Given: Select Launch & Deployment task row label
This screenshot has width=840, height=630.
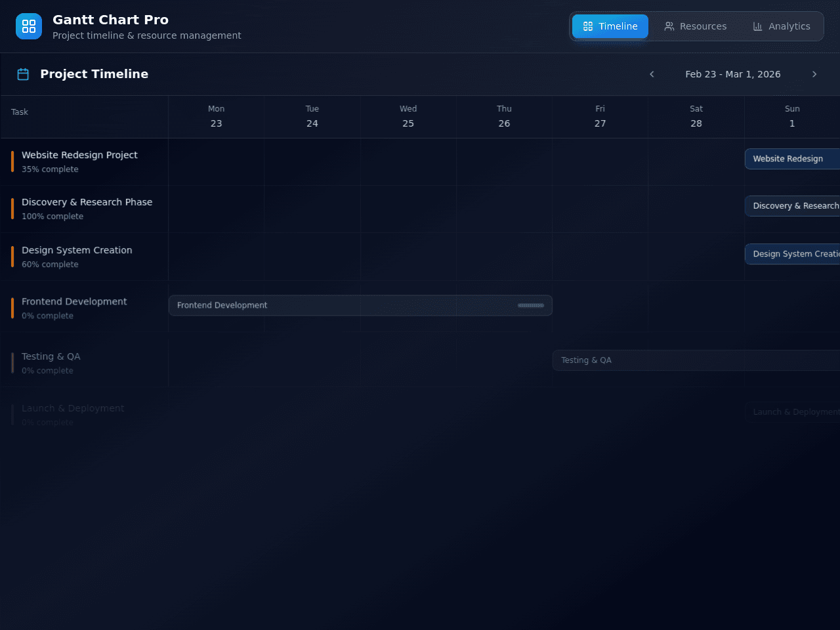Looking at the screenshot, I should pos(73,408).
